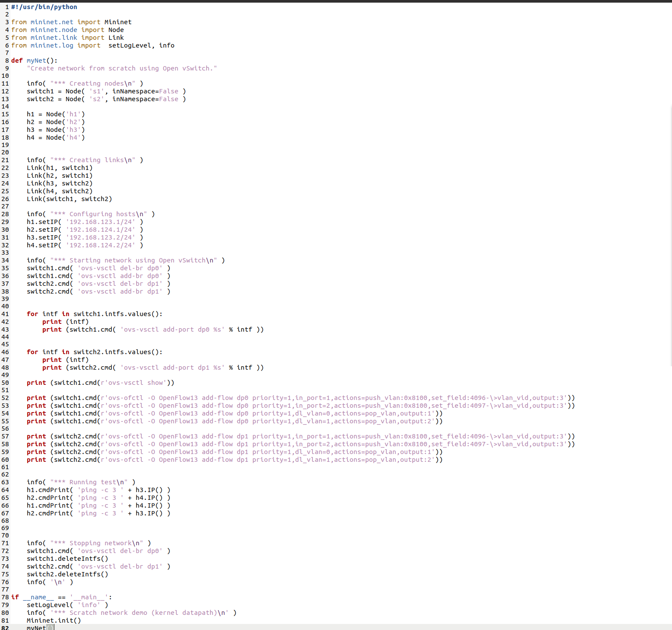Click the line "h2 = Node('h2')"
Viewport: 672px width, 630px height.
tap(56, 122)
